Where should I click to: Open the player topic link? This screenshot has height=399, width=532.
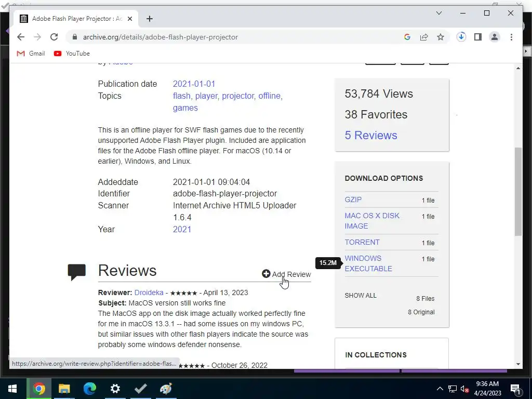(x=206, y=96)
